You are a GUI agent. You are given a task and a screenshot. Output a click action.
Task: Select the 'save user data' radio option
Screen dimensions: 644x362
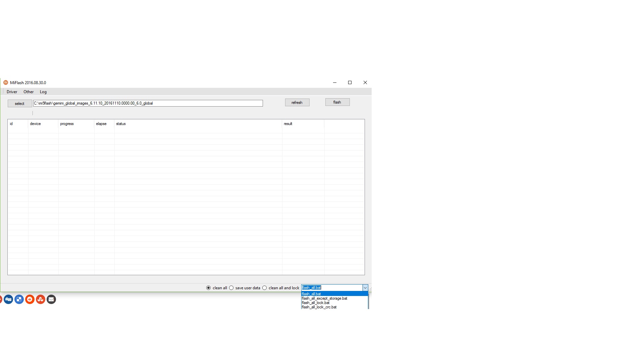click(x=231, y=288)
